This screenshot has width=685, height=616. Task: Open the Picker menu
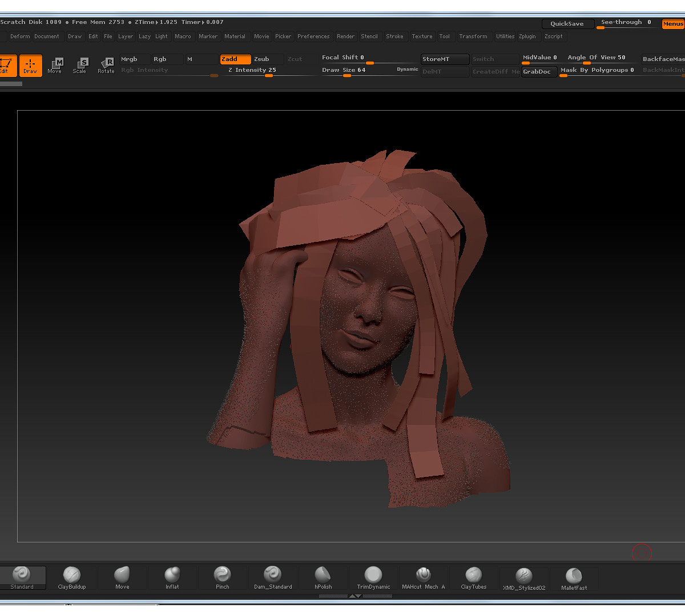283,37
